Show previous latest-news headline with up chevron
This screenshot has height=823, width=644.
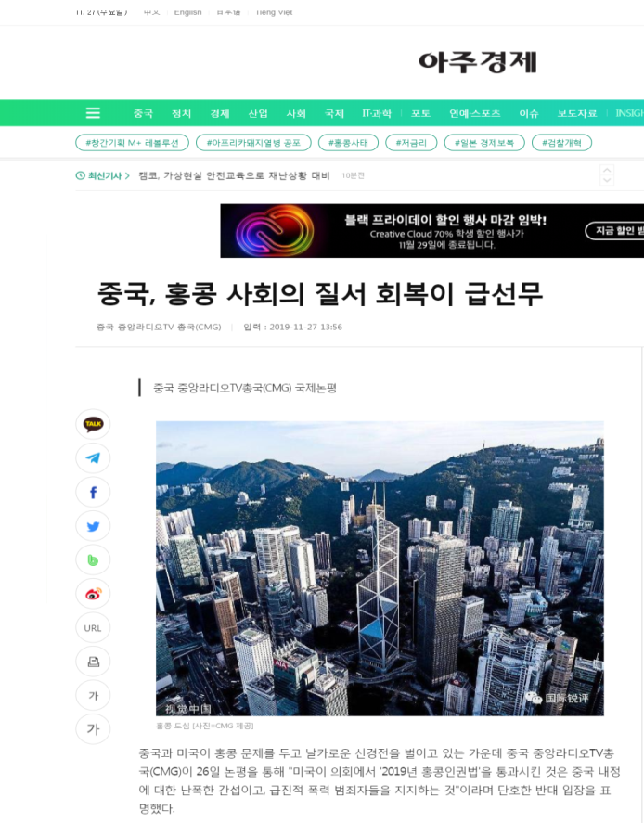[607, 170]
